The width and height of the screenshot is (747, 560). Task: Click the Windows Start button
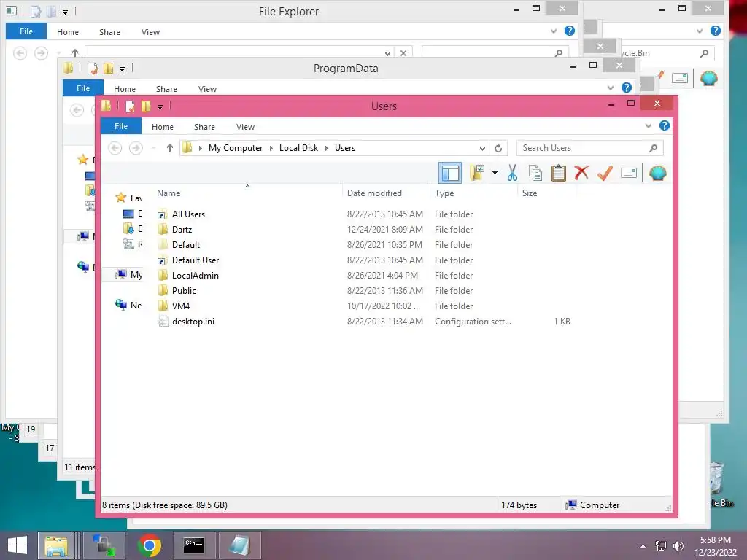click(18, 545)
